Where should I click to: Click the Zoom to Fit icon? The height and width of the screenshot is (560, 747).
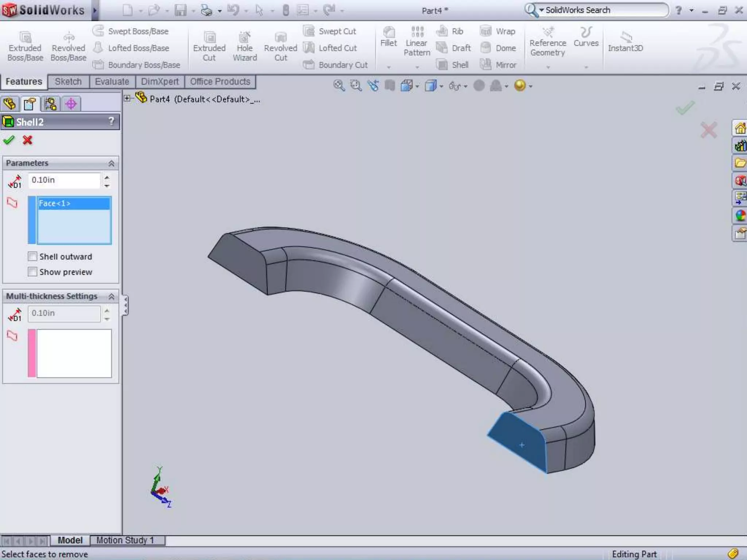click(338, 86)
